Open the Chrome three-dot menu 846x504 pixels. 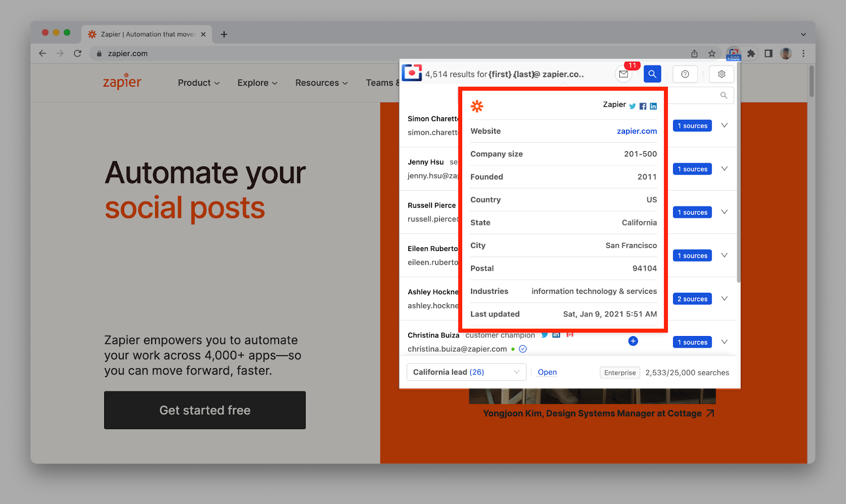click(804, 53)
